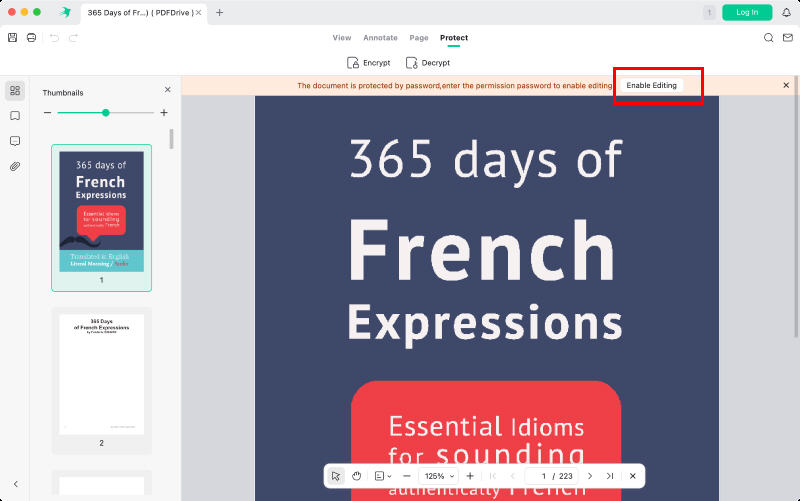The height and width of the screenshot is (501, 800).
Task: Open the Comments sidebar icon
Action: tap(15, 141)
